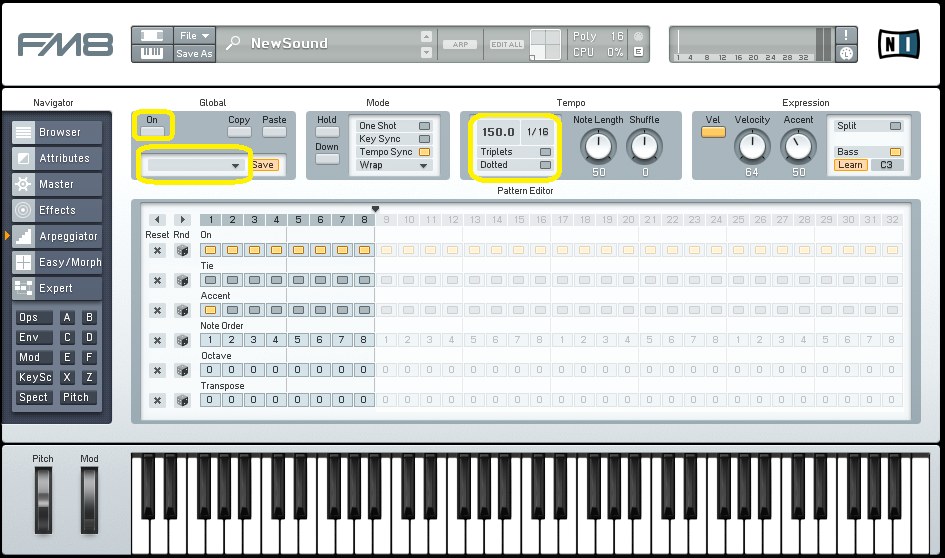The image size is (945, 558).
Task: Randomize the Accent row with dice icon
Action: point(182,310)
